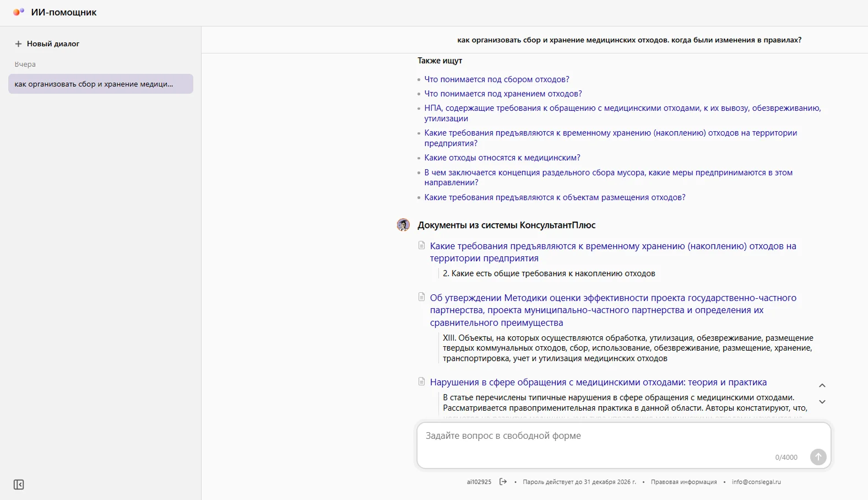Click the document icon beside 'Какие требования предъявляются к временному хранению' result
Screen dimensions: 868x500
point(422,245)
